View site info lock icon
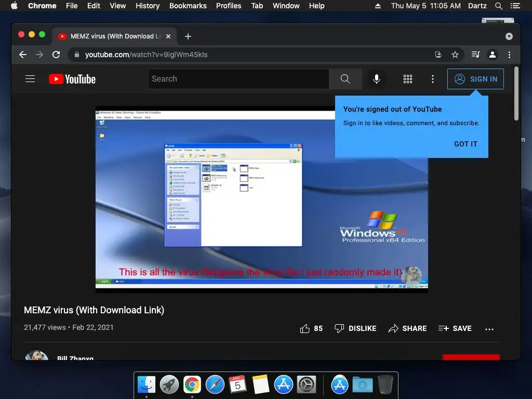 tap(77, 55)
